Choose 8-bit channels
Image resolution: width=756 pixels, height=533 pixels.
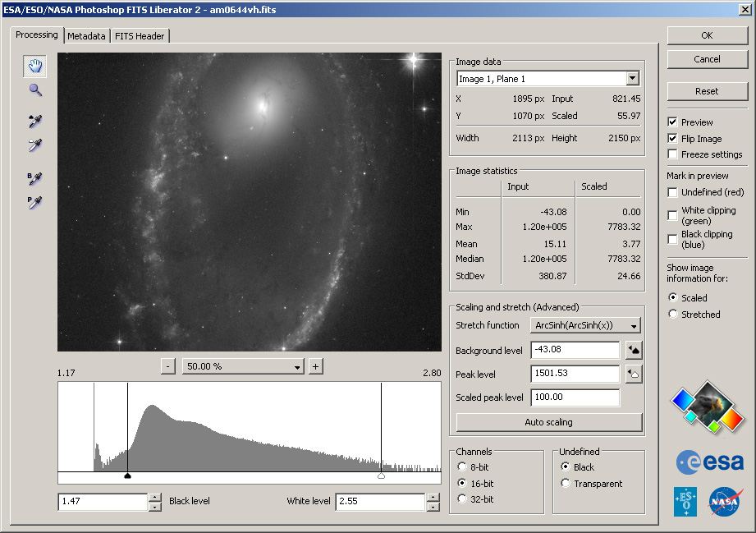coord(462,467)
